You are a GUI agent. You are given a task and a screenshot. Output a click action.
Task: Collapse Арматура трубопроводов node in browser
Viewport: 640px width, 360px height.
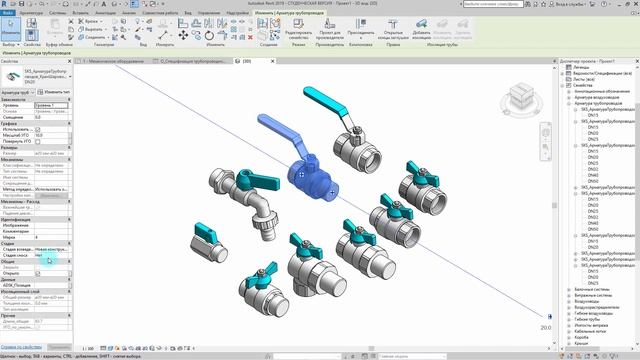click(x=569, y=103)
